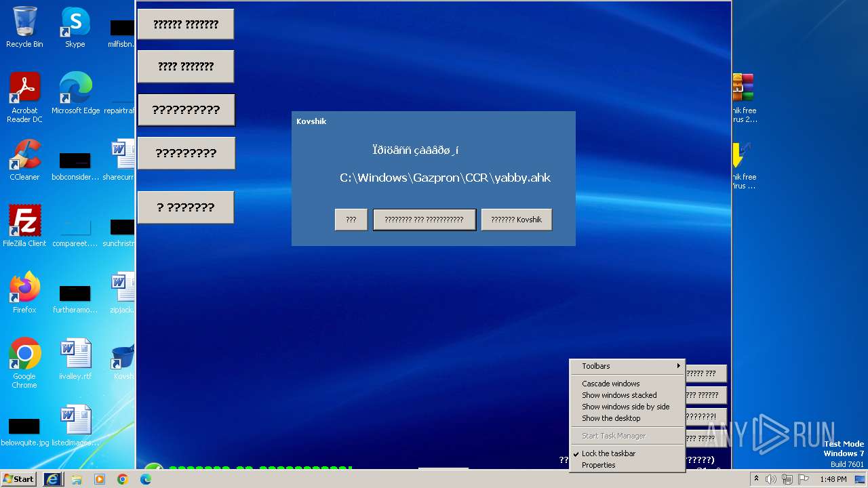Screen dimensions: 868x488
Task: Click the yabby.ahk file path text
Action: [x=445, y=178]
